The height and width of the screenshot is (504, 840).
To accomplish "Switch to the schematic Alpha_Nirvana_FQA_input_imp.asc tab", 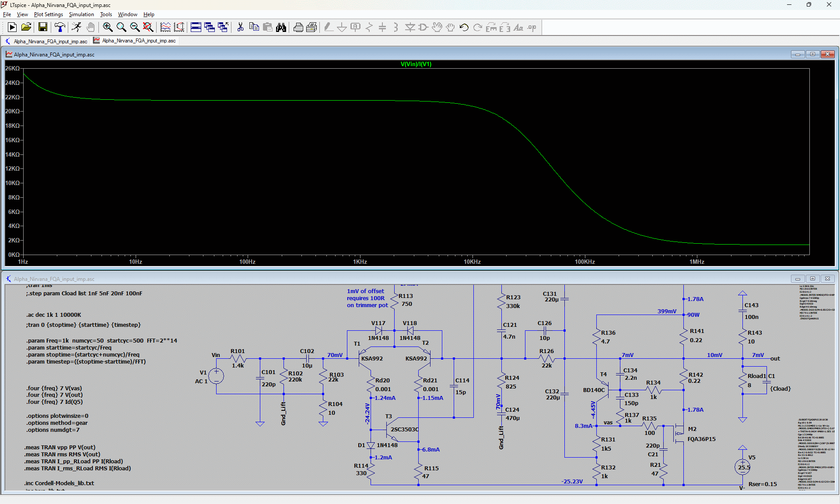I will [x=46, y=41].
